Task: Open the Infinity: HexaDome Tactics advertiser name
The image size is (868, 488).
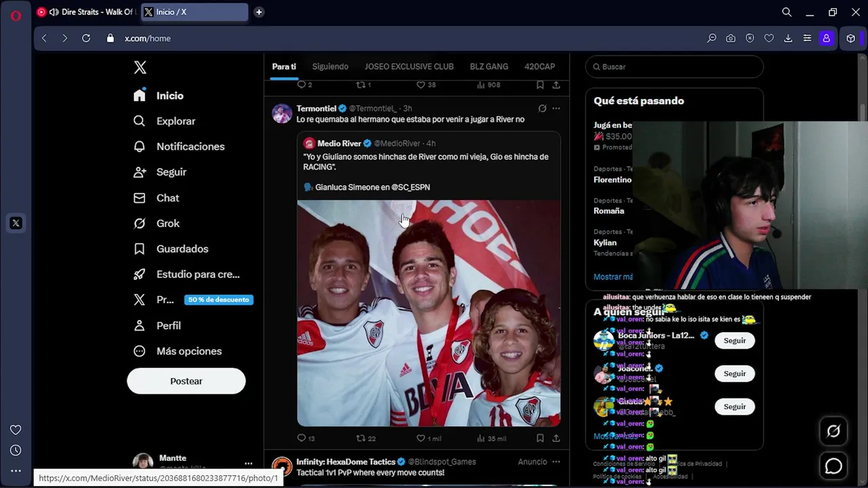Action: (x=346, y=462)
